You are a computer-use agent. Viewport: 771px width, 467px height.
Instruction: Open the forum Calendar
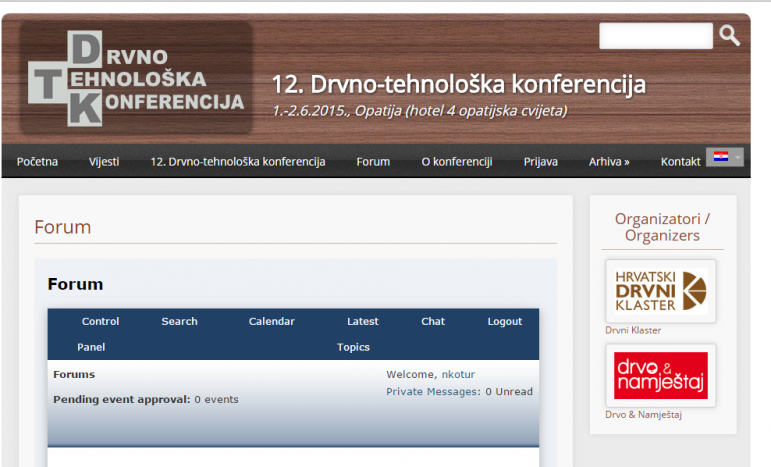coord(271,322)
